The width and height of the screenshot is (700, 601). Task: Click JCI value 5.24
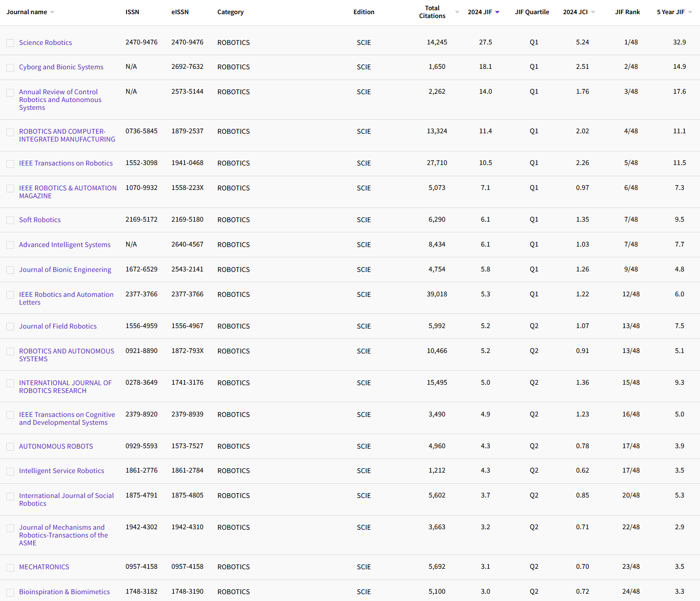[x=582, y=42]
